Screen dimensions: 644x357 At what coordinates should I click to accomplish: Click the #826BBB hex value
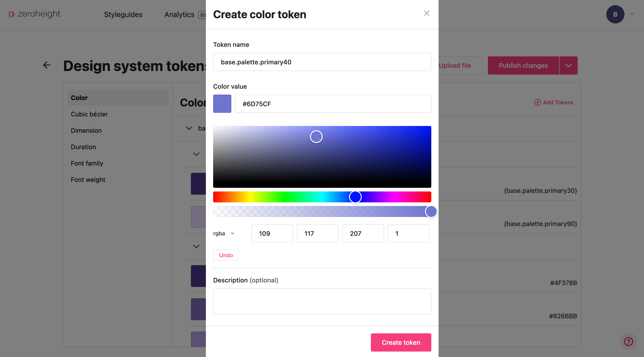tap(563, 316)
